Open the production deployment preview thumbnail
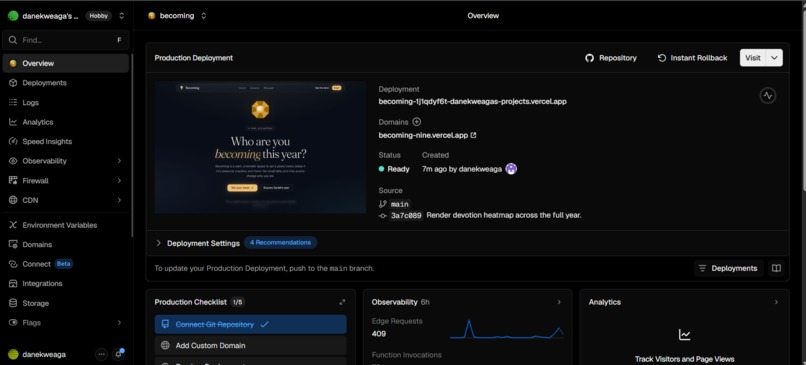 click(x=260, y=147)
